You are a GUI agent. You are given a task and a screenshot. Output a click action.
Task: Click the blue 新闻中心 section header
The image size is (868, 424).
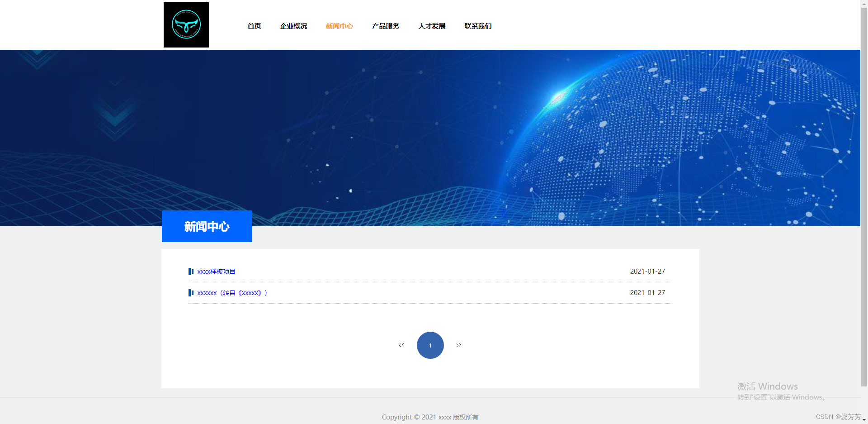[x=207, y=226]
